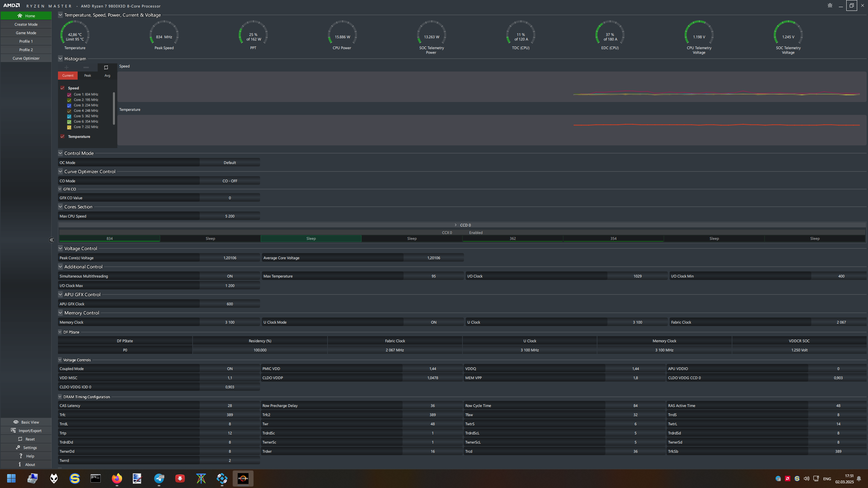Collapse the Histogram section
The height and width of the screenshot is (488, 868).
pyautogui.click(x=60, y=59)
